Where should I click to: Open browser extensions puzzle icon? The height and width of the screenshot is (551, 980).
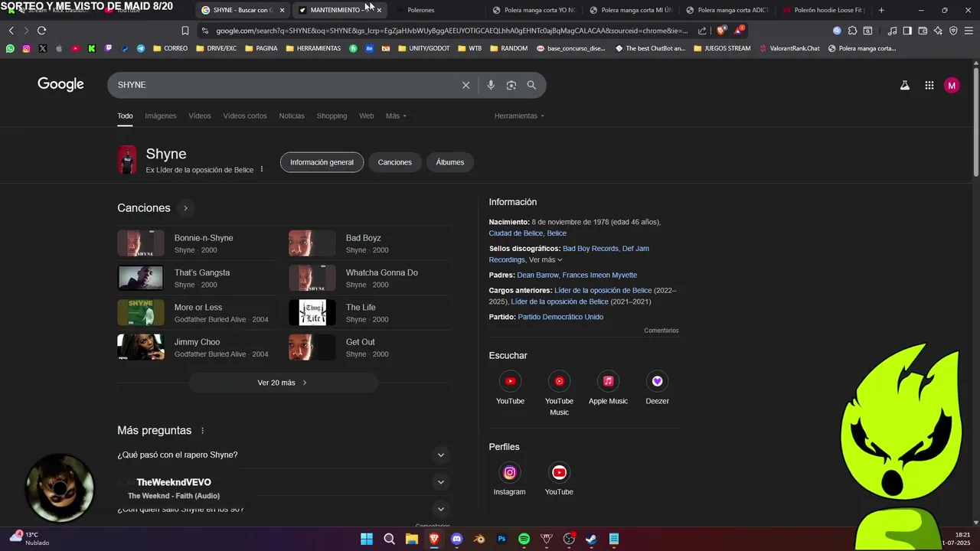click(852, 31)
